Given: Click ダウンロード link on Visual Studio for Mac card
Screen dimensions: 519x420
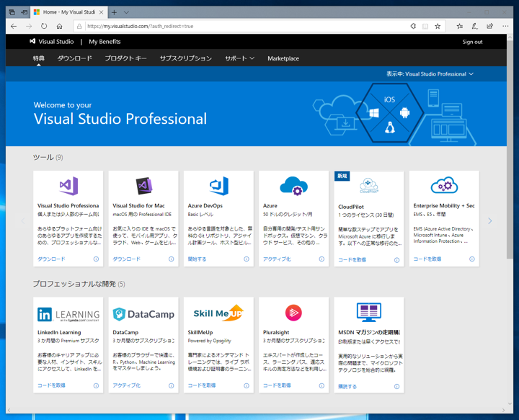Looking at the screenshot, I should [126, 259].
